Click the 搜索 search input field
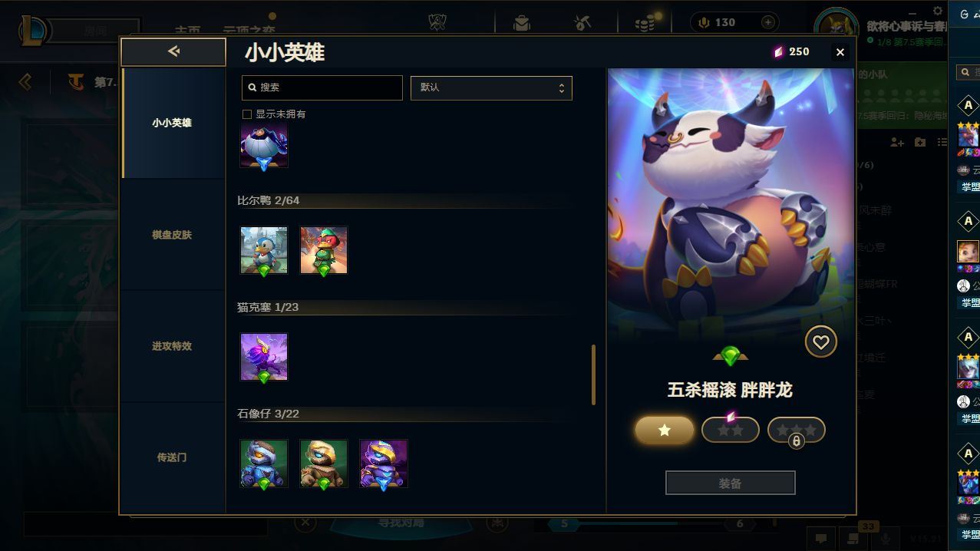Viewport: 980px width, 551px height. [x=322, y=87]
